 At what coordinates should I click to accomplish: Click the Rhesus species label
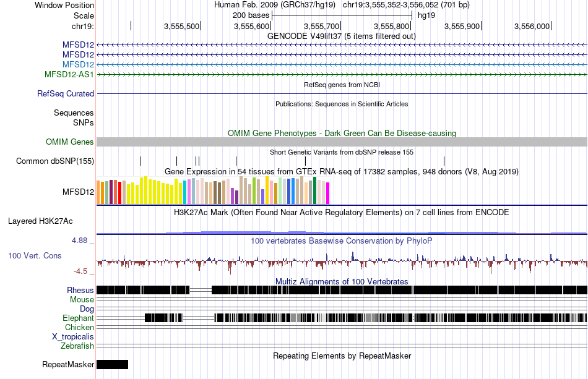click(x=80, y=290)
